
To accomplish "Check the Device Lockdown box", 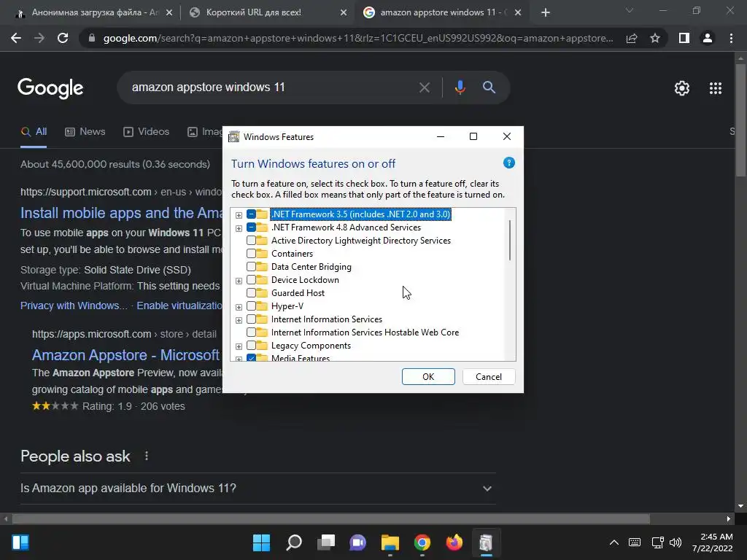I will 251,279.
